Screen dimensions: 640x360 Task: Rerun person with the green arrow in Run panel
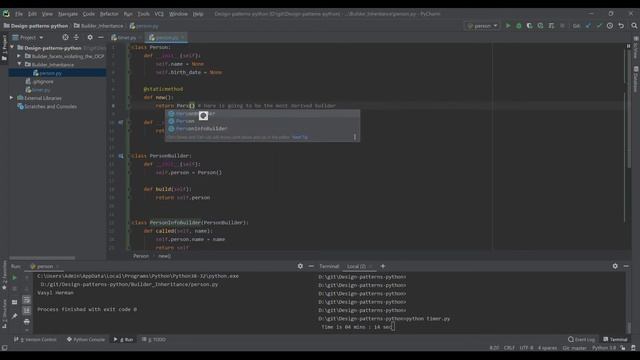14,278
